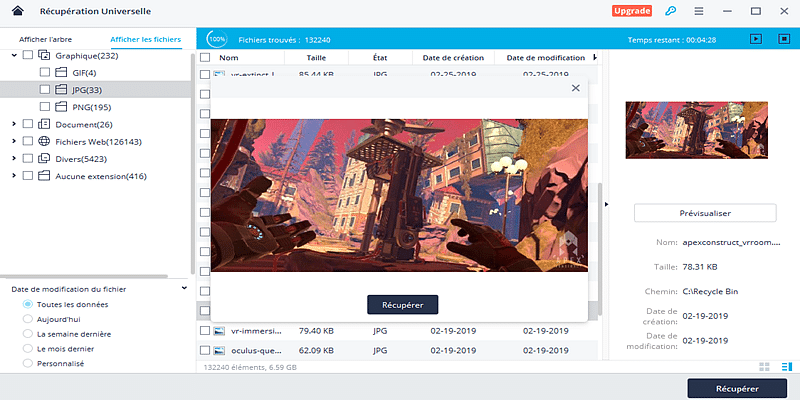Click the preview thumbnail in details panel
This screenshot has width=800, height=400.
696,130
